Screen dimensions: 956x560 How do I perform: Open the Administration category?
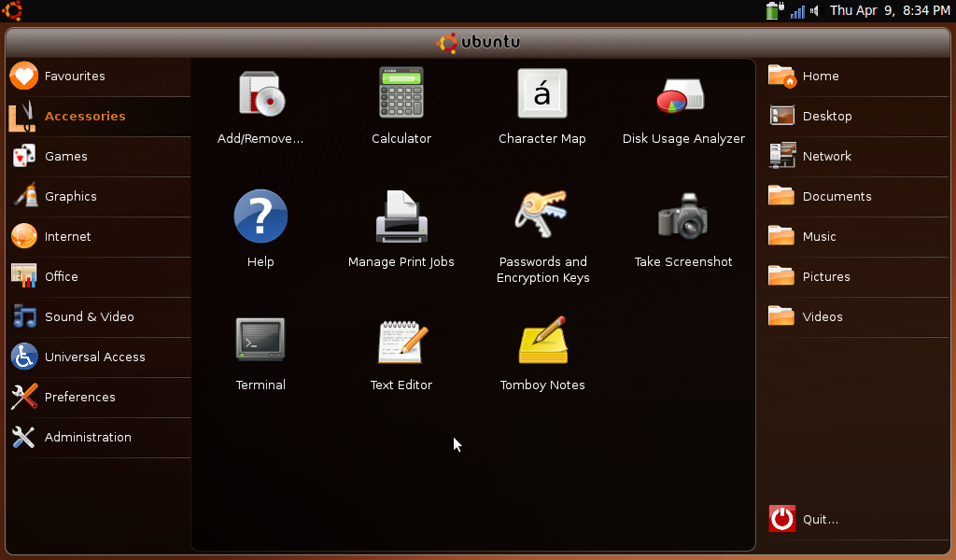pos(99,438)
